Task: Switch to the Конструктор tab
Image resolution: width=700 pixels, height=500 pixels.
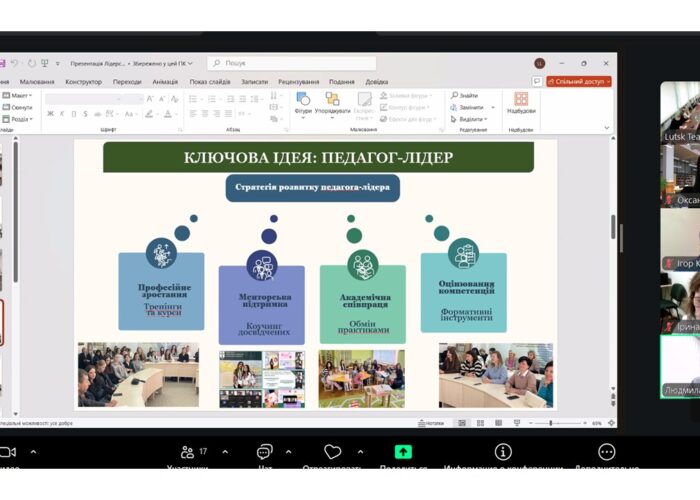Action: pyautogui.click(x=84, y=82)
